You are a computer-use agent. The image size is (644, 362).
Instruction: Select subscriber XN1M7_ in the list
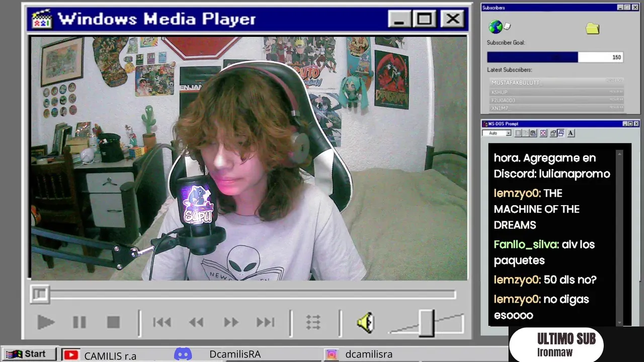point(557,108)
